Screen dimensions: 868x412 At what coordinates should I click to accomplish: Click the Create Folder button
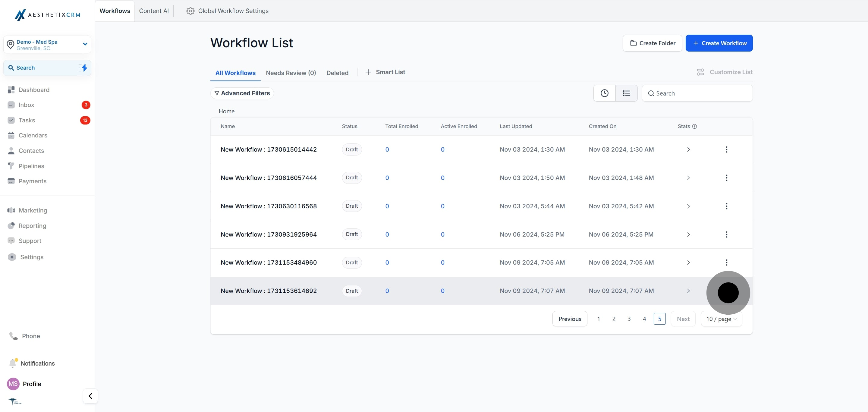coord(652,43)
